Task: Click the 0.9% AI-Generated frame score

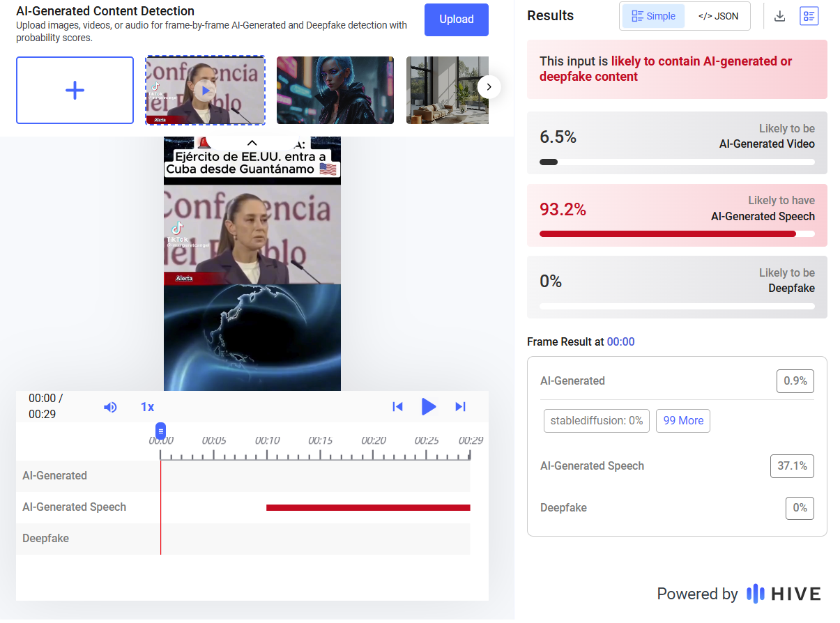Action: [795, 381]
